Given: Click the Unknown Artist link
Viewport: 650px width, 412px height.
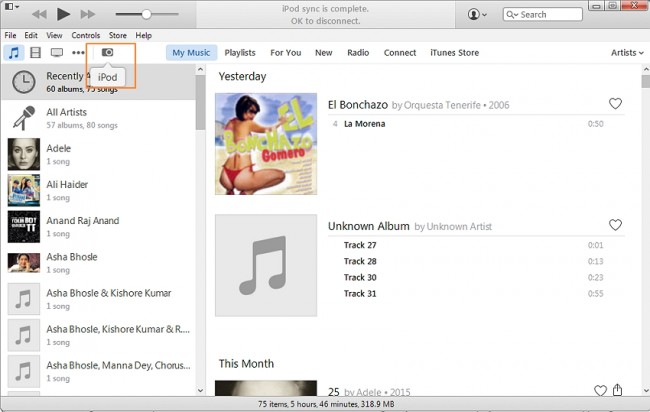Looking at the screenshot, I should (459, 227).
